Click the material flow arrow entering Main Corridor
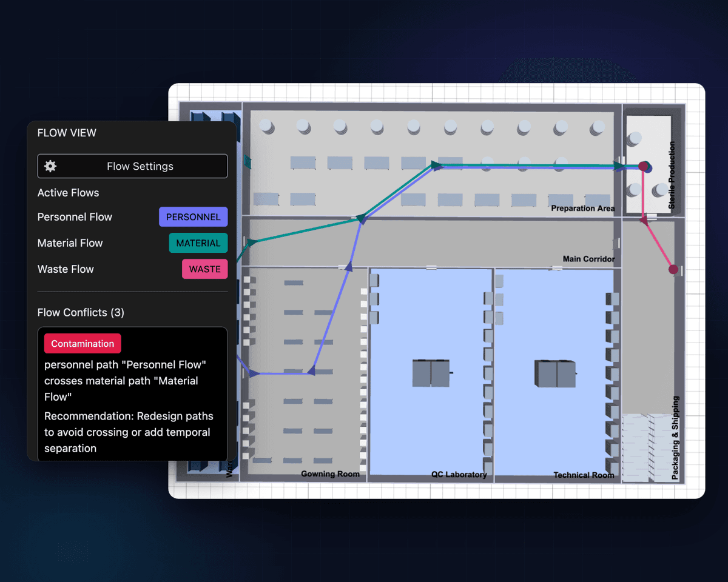Image resolution: width=728 pixels, height=582 pixels. pyautogui.click(x=251, y=242)
